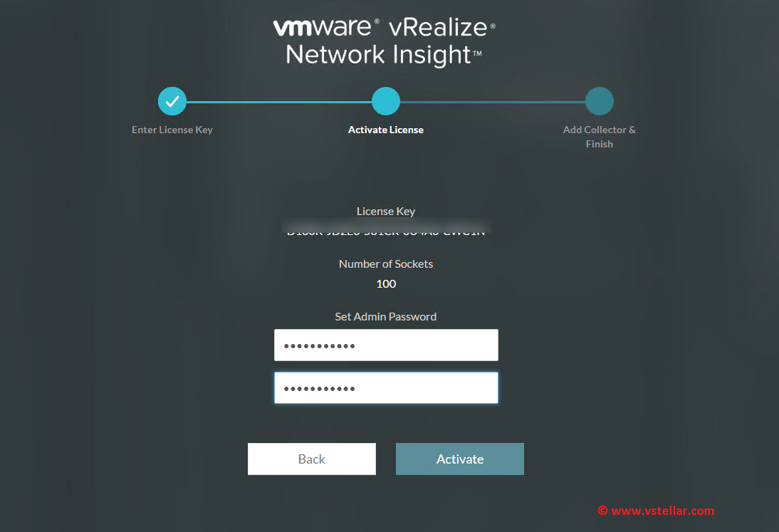Click the Activate License step label
The image size is (779, 532).
click(385, 130)
